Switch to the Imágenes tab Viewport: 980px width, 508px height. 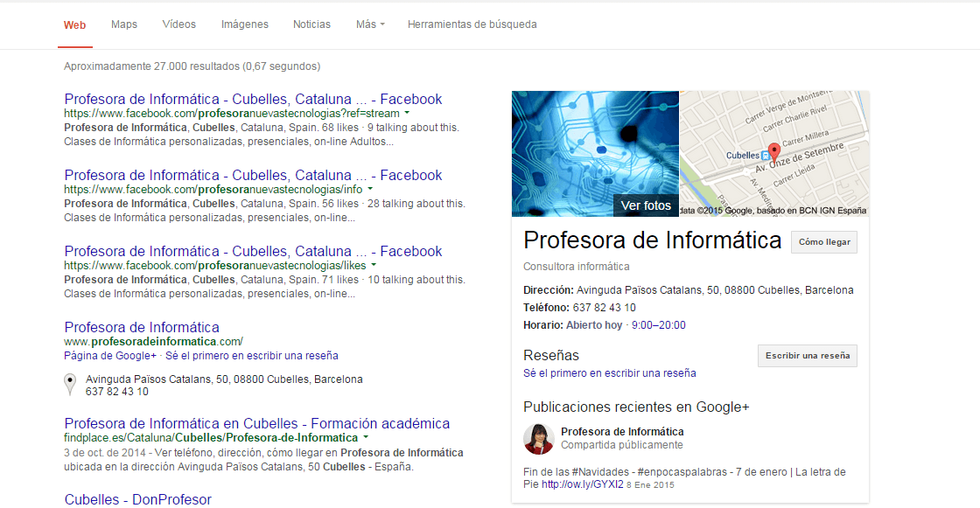point(244,24)
